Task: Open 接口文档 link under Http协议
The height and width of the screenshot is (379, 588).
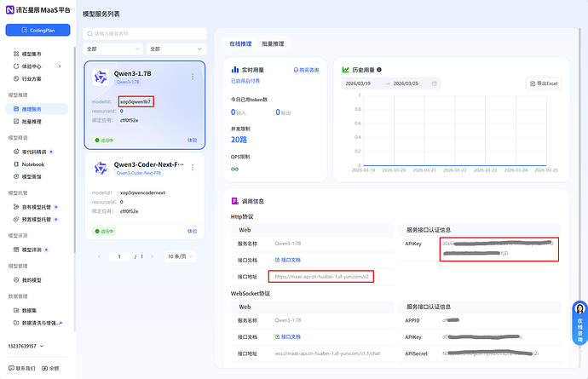Action: point(289,260)
